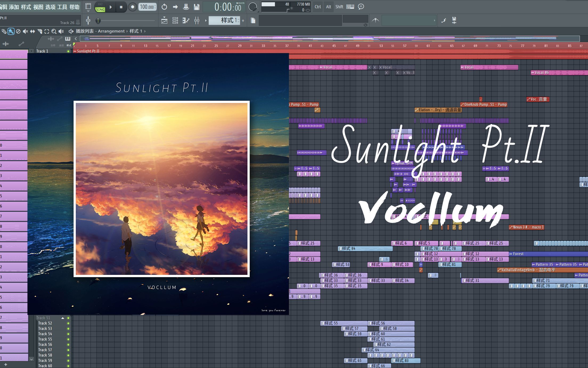Select the delete tool in playlist toolbar
Screen dimensions: 588x368
click(x=18, y=31)
